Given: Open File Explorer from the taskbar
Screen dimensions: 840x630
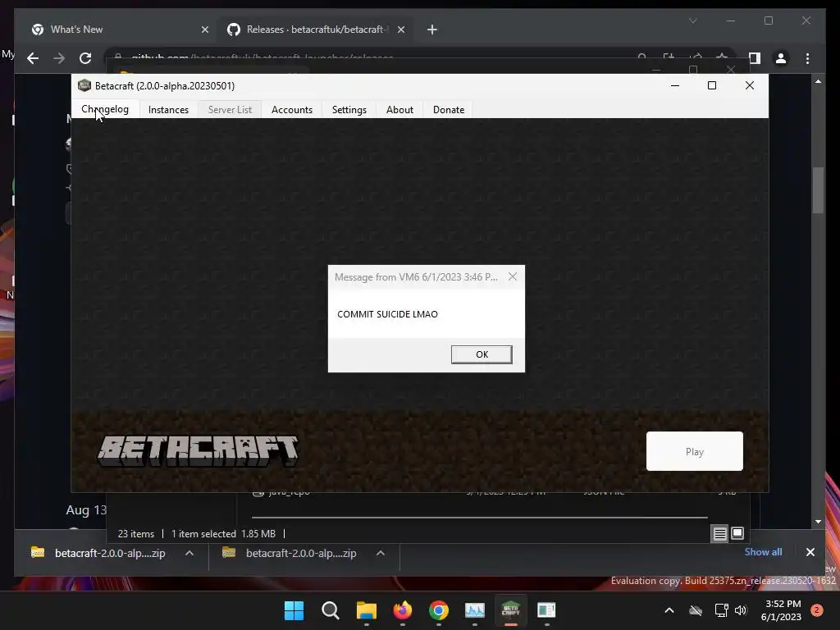Looking at the screenshot, I should (x=367, y=610).
